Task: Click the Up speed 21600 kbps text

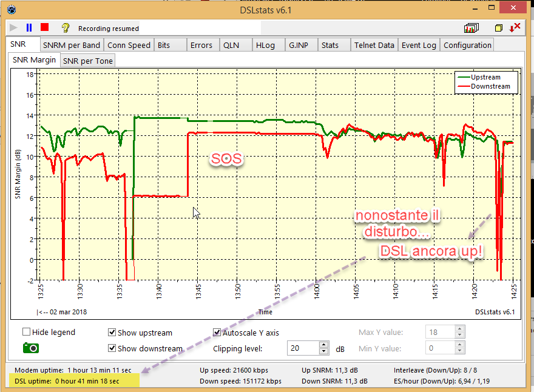Action: (234, 370)
